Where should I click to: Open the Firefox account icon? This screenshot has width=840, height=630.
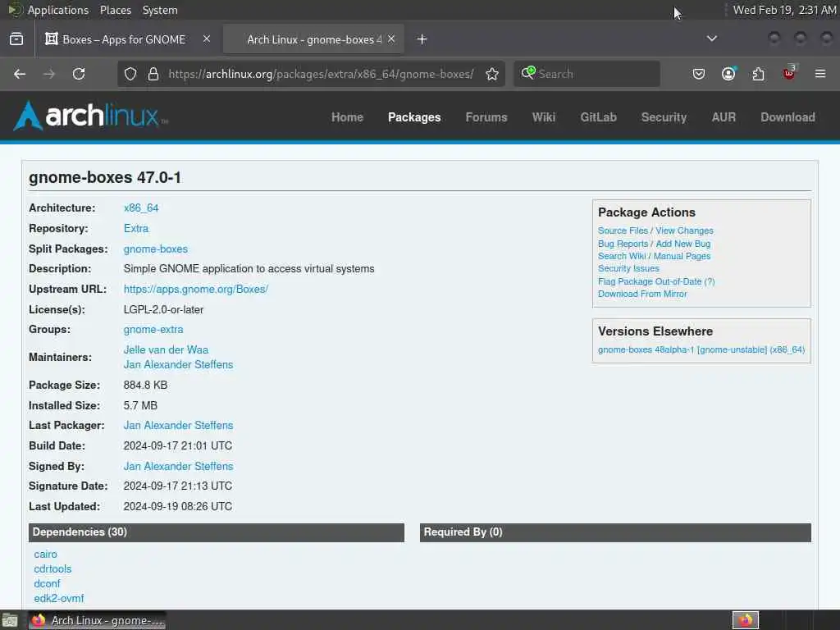click(x=728, y=74)
